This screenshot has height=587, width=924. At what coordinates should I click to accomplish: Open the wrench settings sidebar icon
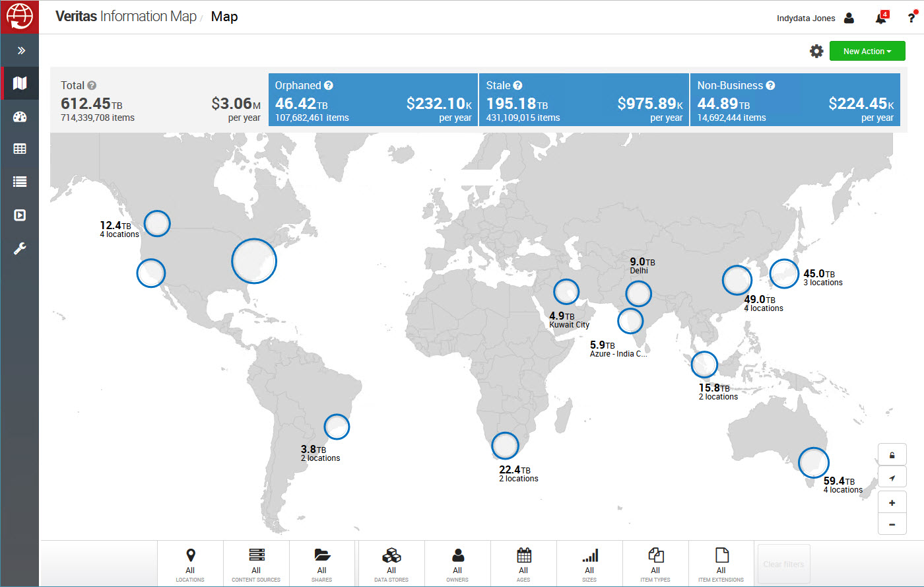click(20, 248)
